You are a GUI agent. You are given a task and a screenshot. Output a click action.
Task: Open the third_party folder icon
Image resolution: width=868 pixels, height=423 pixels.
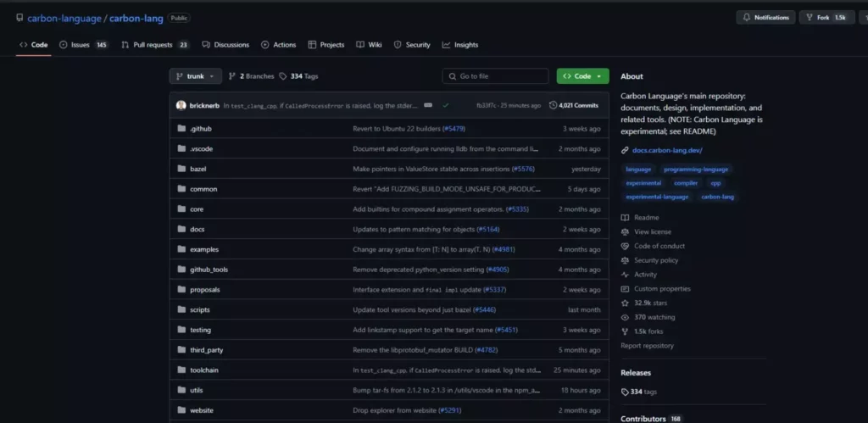pos(181,349)
